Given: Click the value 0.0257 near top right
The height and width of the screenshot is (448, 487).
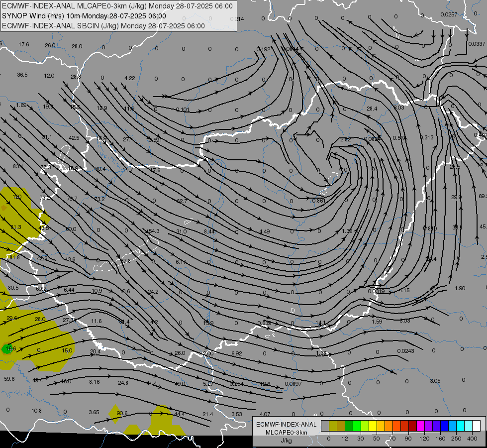Looking at the screenshot, I should click(x=449, y=14).
